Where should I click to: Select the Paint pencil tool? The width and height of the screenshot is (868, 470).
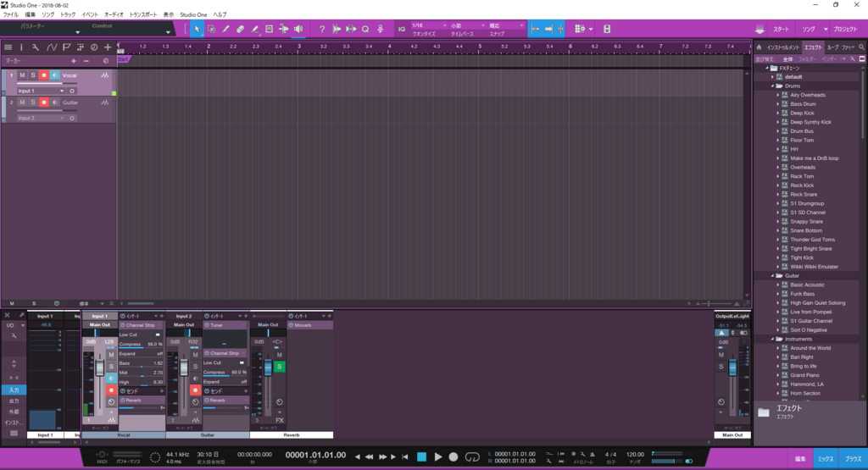pos(225,29)
